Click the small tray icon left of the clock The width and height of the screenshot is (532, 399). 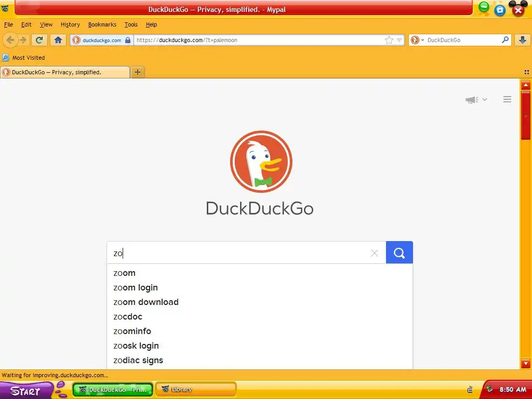click(x=489, y=389)
